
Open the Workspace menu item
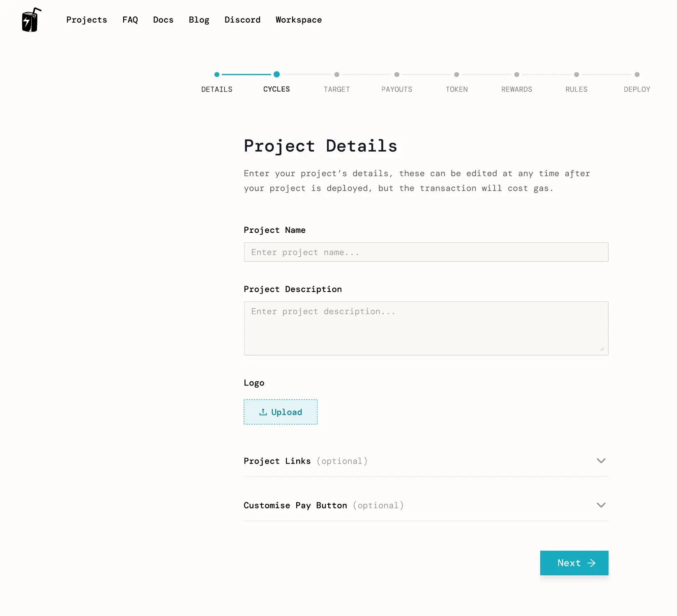(x=299, y=20)
